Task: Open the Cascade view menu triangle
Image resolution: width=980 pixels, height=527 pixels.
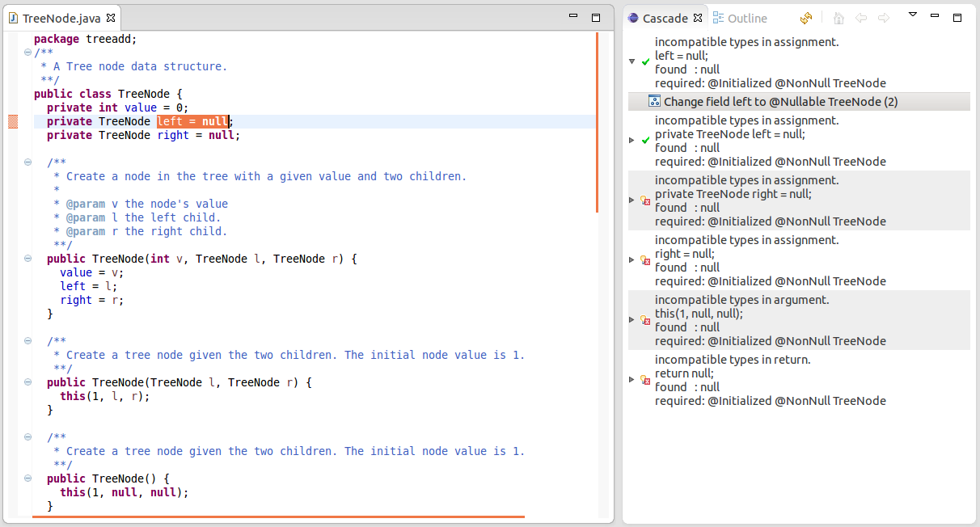Action: pyautogui.click(x=913, y=15)
